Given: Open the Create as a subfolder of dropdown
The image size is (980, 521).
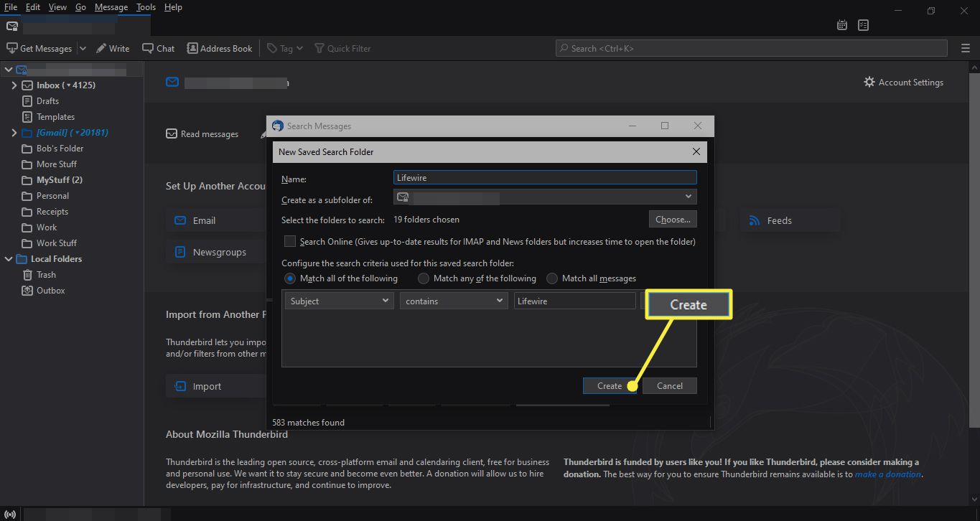Looking at the screenshot, I should (x=545, y=197).
